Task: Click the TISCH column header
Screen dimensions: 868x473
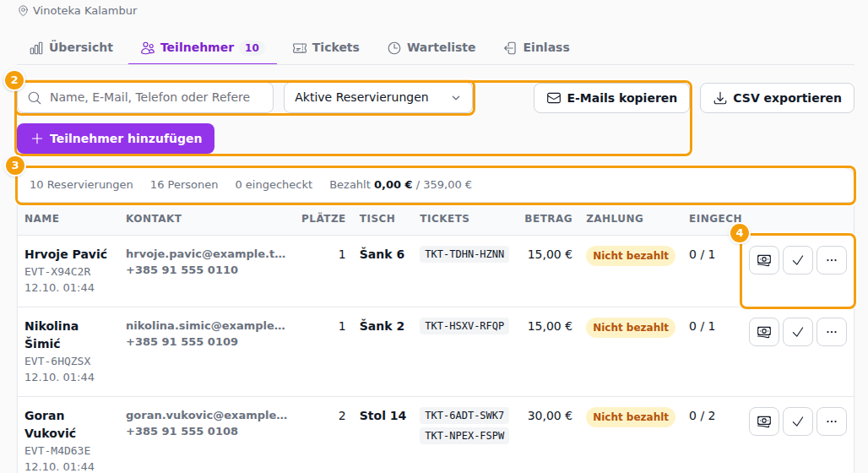Action: 377,219
